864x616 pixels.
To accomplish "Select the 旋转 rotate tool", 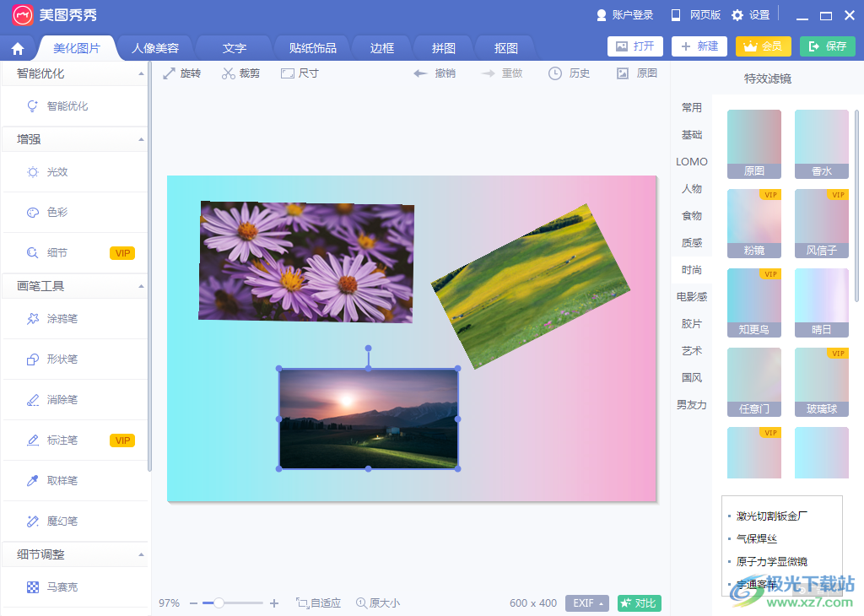I will coord(181,73).
